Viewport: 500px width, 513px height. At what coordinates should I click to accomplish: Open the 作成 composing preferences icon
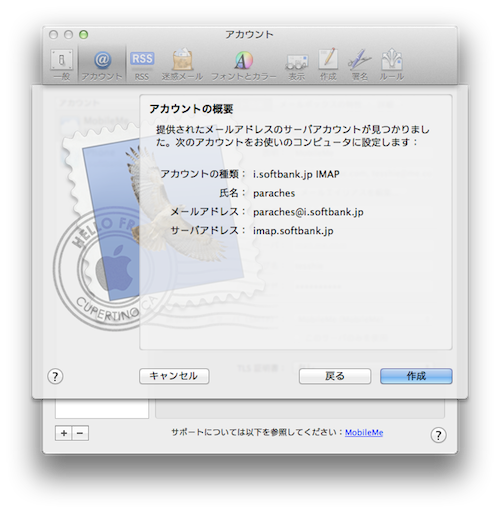[x=328, y=65]
